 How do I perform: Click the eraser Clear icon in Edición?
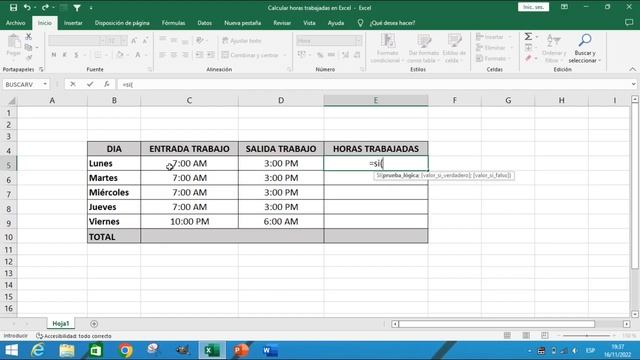(528, 58)
